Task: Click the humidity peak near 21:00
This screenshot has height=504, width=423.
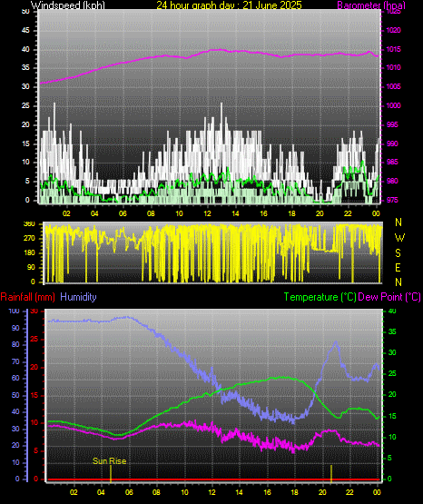Action: (336, 342)
